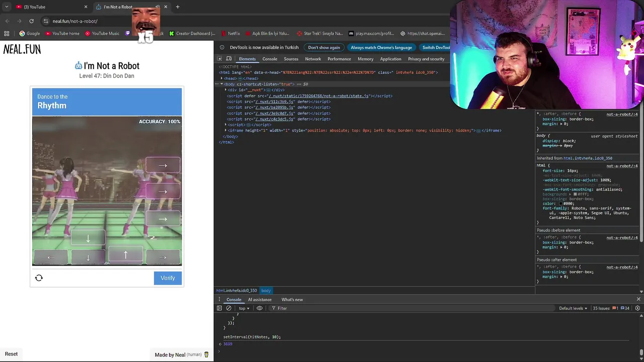Switch to the Memory panel tab
The image size is (644, 362).
[x=365, y=59]
